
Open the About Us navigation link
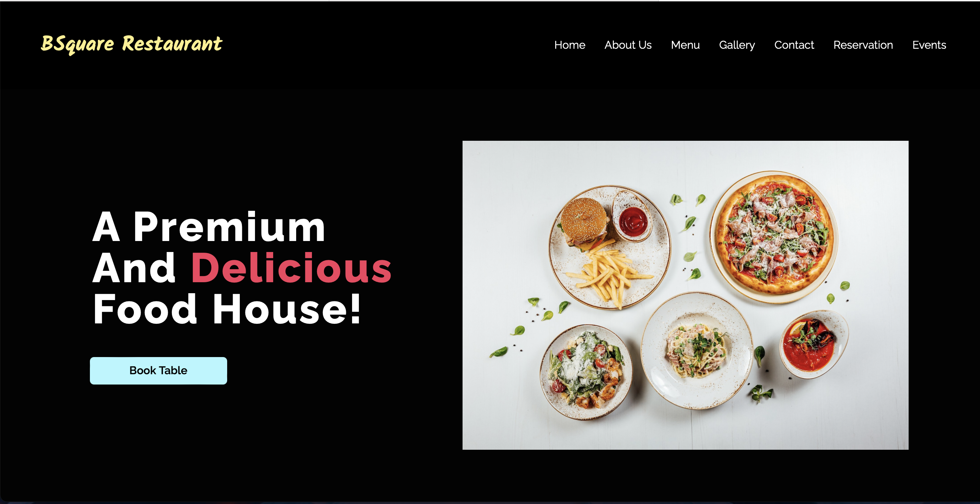click(x=628, y=45)
